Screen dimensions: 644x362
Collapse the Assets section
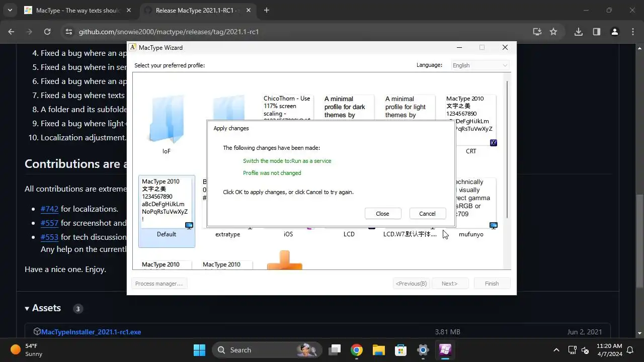pyautogui.click(x=43, y=308)
